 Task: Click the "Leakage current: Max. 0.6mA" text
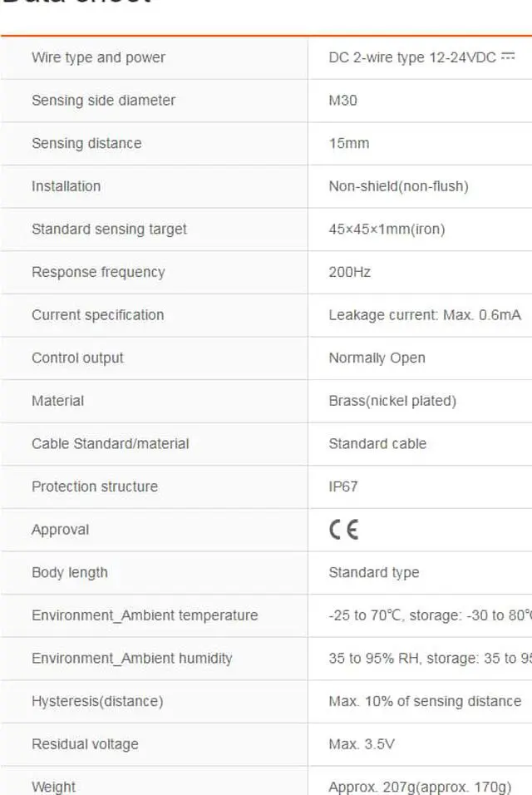click(x=425, y=315)
